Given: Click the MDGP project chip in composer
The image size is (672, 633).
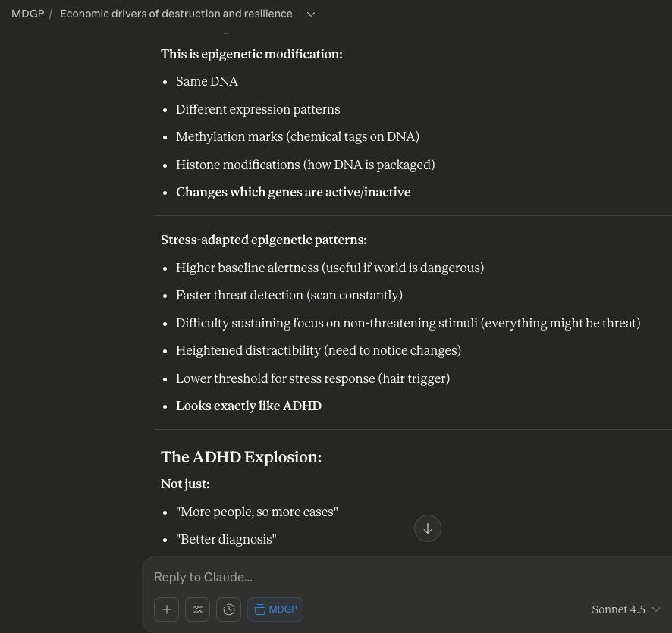Looking at the screenshot, I should tap(275, 609).
